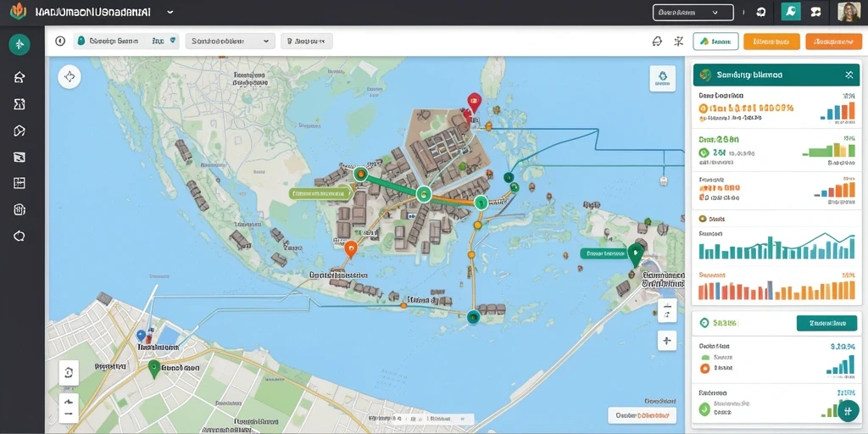Expand the chevron beside the app title
The height and width of the screenshot is (434, 868).
pos(170,12)
